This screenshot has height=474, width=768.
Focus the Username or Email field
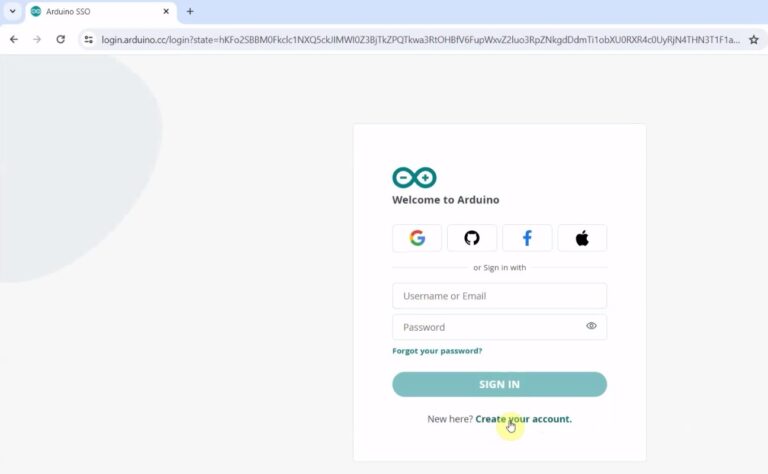pyautogui.click(x=499, y=296)
